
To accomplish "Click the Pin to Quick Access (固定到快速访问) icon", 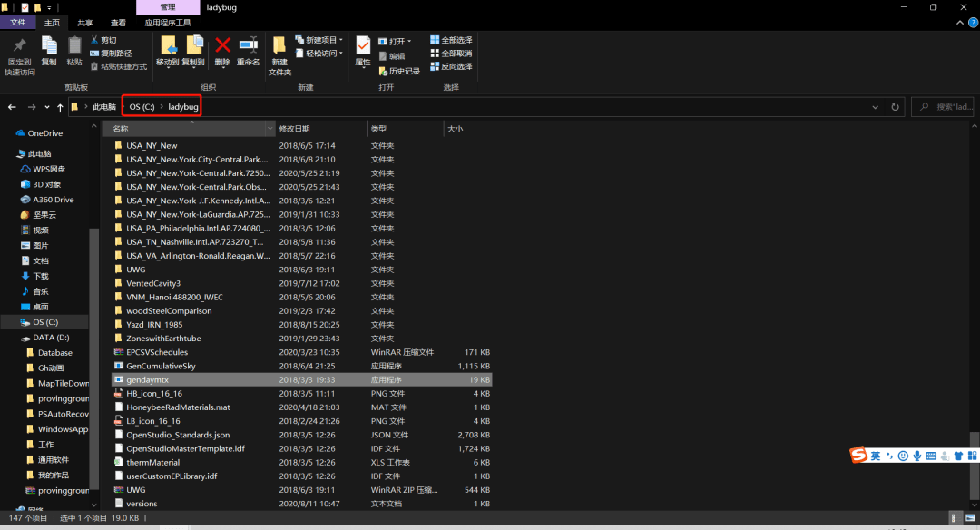I will (x=19, y=45).
